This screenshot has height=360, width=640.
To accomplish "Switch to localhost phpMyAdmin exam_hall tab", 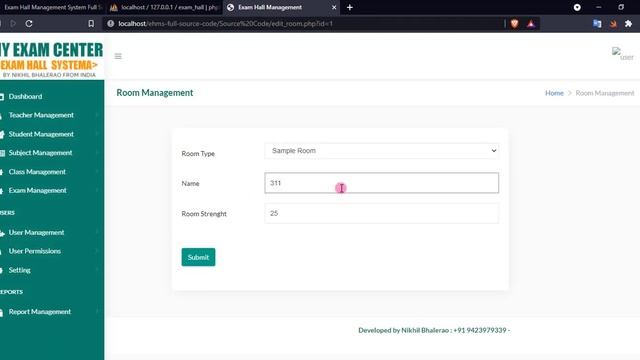I will 164,7.
